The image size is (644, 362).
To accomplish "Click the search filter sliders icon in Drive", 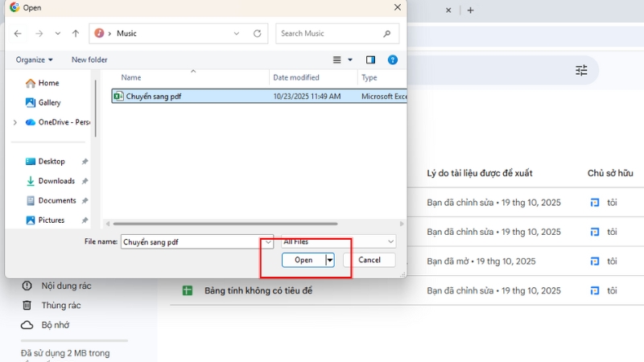I will (x=581, y=71).
